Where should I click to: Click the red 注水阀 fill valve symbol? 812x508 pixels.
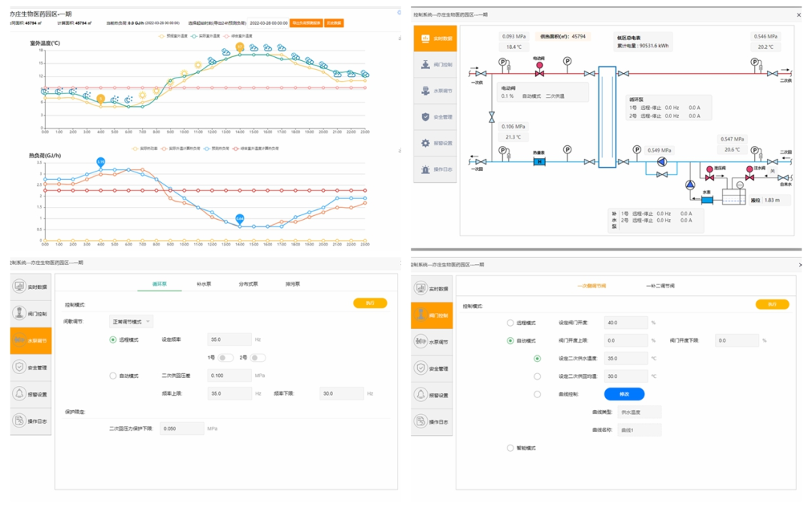(750, 174)
